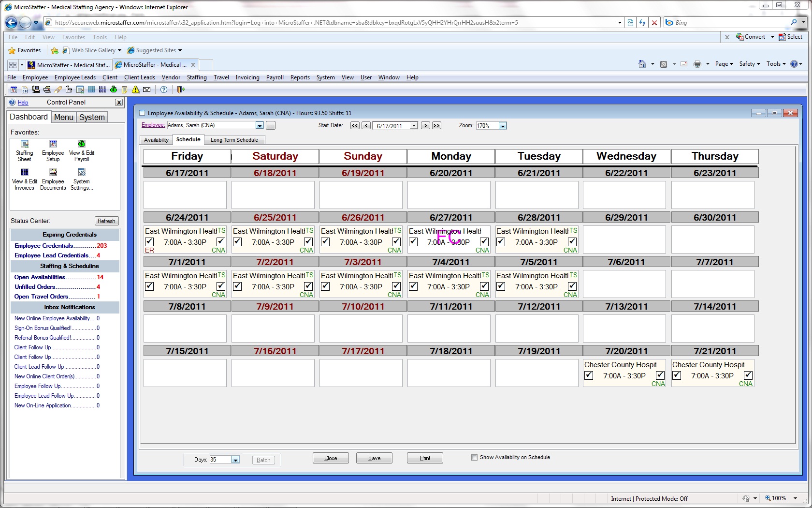Image resolution: width=812 pixels, height=508 pixels.
Task: Click the exit door toolbar icon
Action: tap(181, 90)
